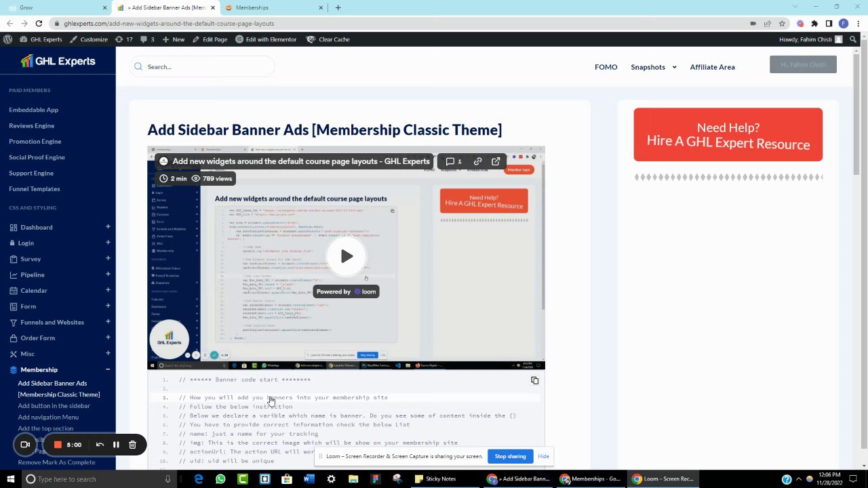This screenshot has height=488, width=868.
Task: Click Customize in the WordPress admin bar
Action: pyautogui.click(x=88, y=39)
